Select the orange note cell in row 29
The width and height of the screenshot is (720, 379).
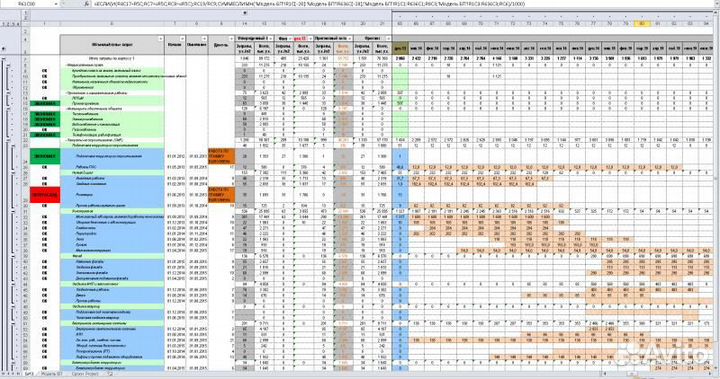(221, 195)
